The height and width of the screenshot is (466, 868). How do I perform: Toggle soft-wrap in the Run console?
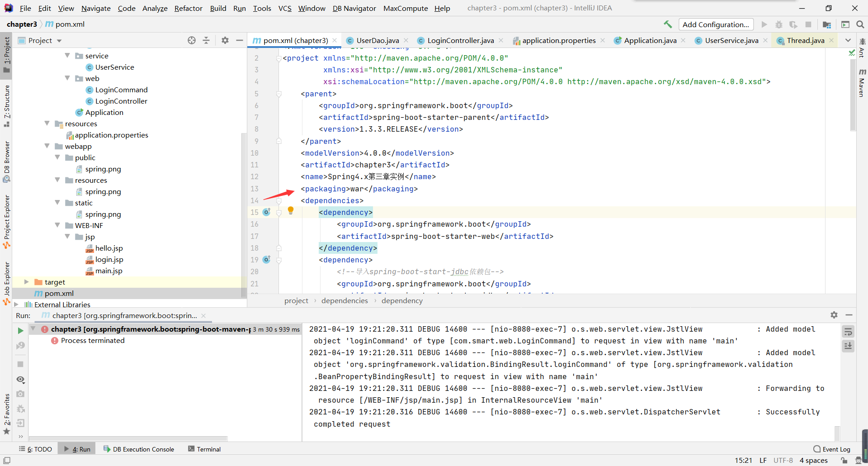pyautogui.click(x=848, y=332)
